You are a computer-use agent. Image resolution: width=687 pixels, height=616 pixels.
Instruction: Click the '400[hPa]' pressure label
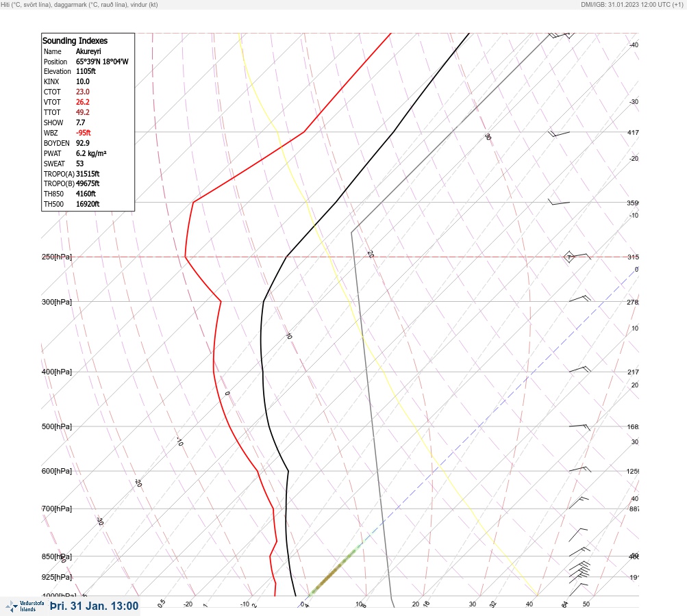(x=57, y=372)
